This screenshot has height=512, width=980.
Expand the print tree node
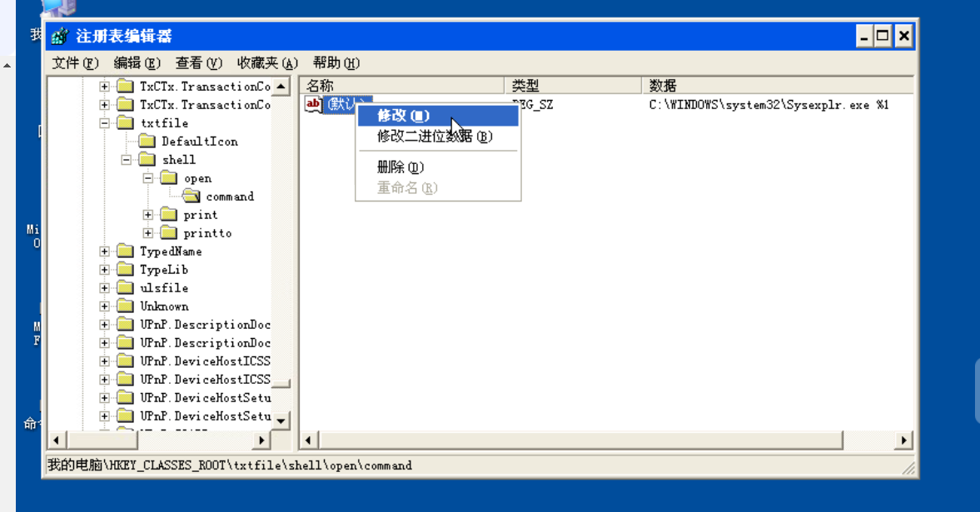pos(148,215)
